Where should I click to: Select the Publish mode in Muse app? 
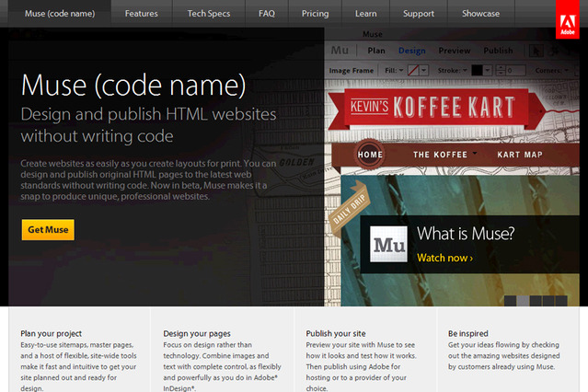click(x=498, y=51)
